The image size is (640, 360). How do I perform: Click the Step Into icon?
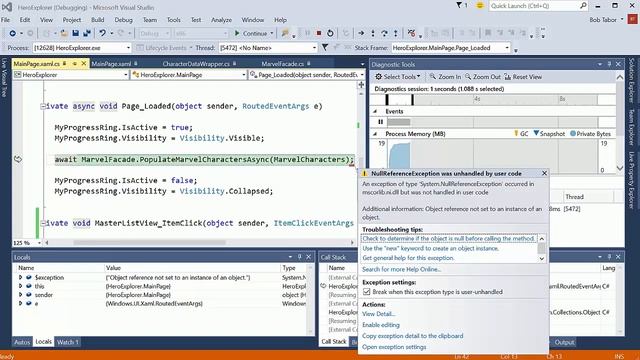(x=373, y=33)
